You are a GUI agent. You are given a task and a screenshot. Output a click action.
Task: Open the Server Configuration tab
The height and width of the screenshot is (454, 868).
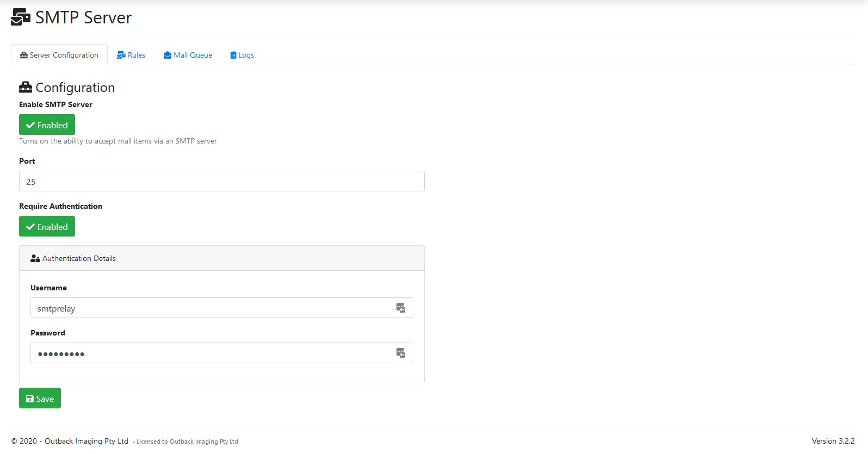[59, 55]
